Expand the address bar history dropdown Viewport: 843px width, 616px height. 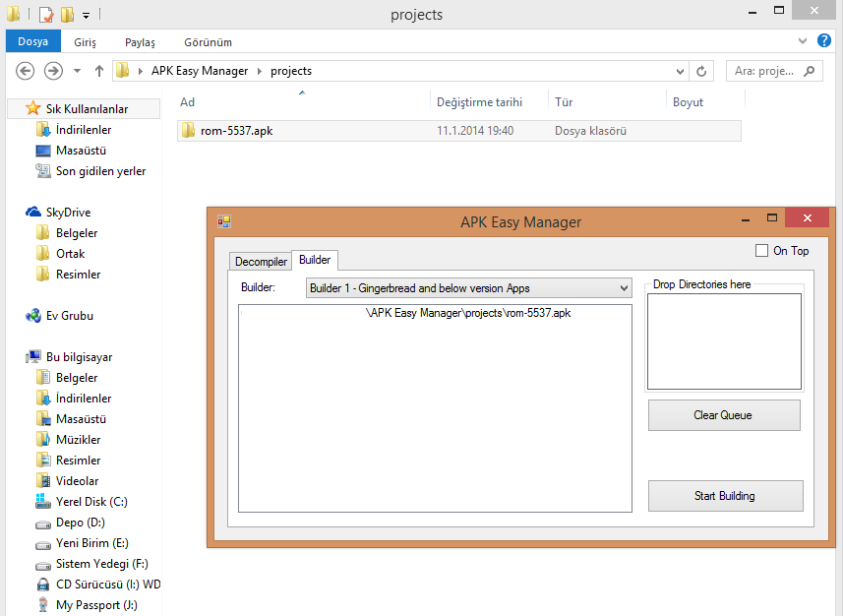click(x=680, y=71)
